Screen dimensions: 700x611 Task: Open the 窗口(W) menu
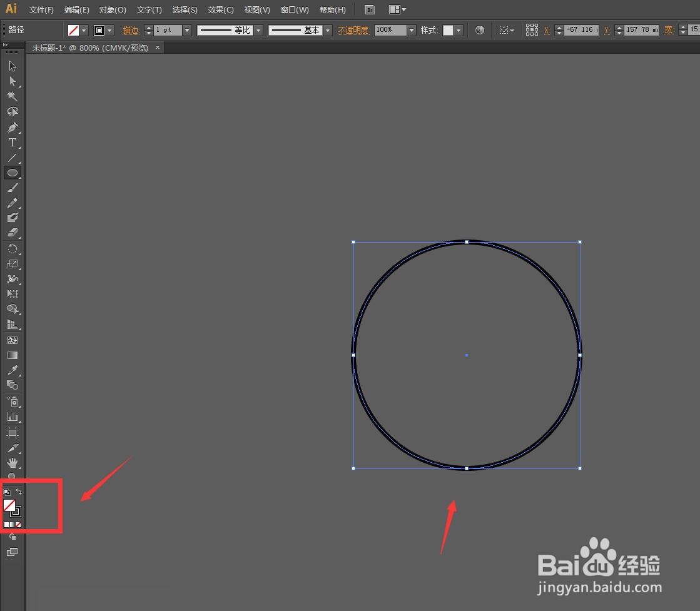[295, 10]
